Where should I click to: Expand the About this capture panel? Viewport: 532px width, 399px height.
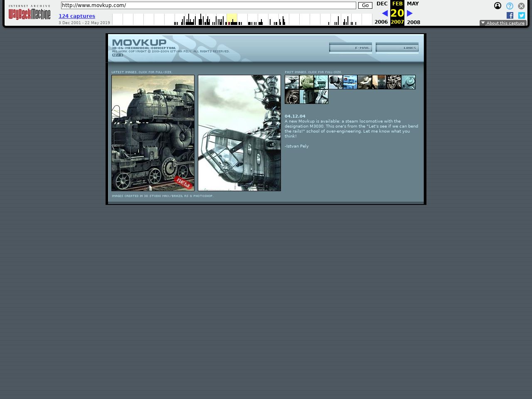(503, 23)
